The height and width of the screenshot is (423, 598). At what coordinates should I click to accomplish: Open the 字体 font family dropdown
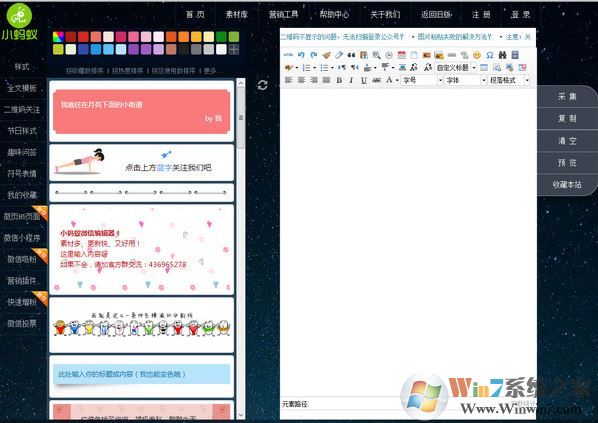pyautogui.click(x=465, y=80)
